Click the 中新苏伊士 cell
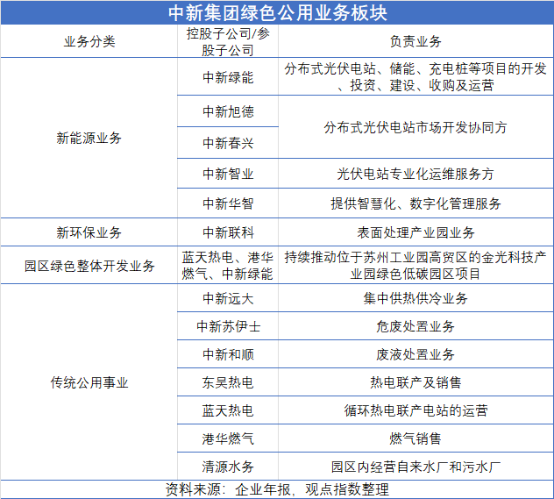Viewport: 554px width, 499px height. click(228, 326)
